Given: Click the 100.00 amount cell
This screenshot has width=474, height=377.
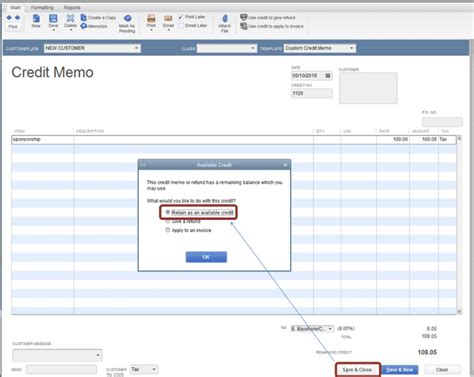Looking at the screenshot, I should click(x=424, y=139).
